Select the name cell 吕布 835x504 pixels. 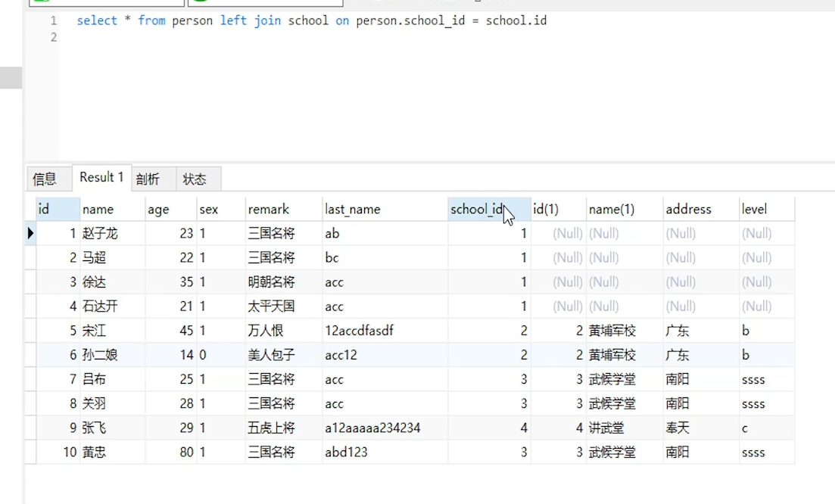click(x=112, y=379)
